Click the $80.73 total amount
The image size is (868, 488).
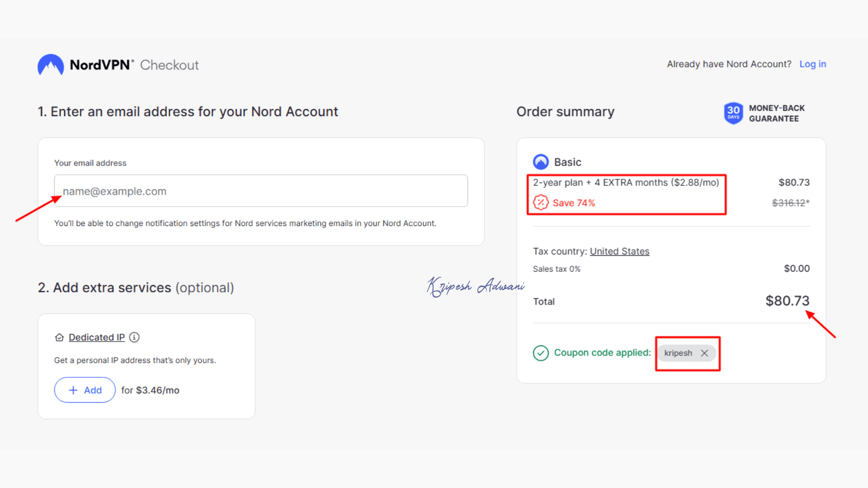pyautogui.click(x=787, y=301)
